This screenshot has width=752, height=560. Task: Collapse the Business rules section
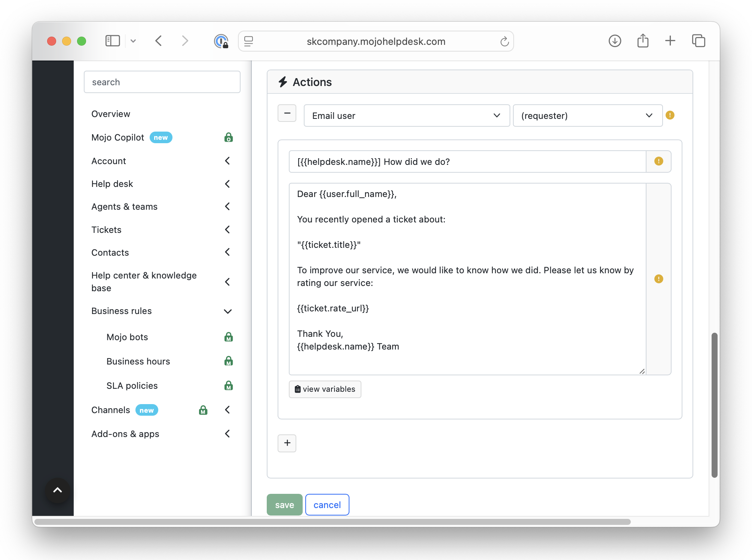pos(227,311)
